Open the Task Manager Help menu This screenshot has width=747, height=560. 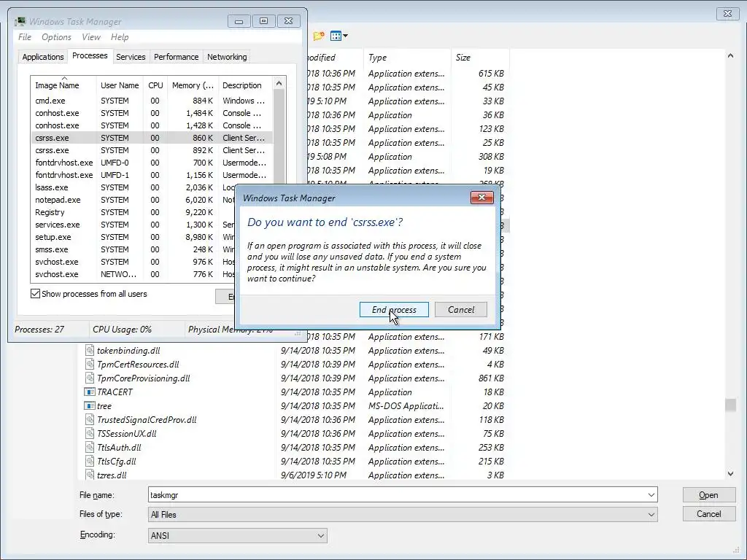tap(120, 37)
